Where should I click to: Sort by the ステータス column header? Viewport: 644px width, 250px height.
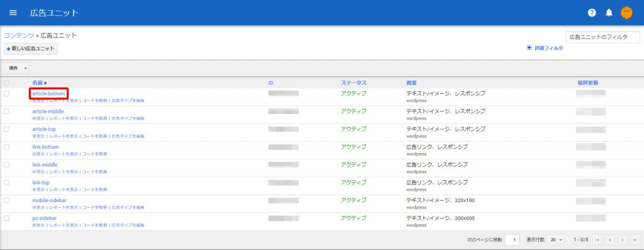click(353, 83)
